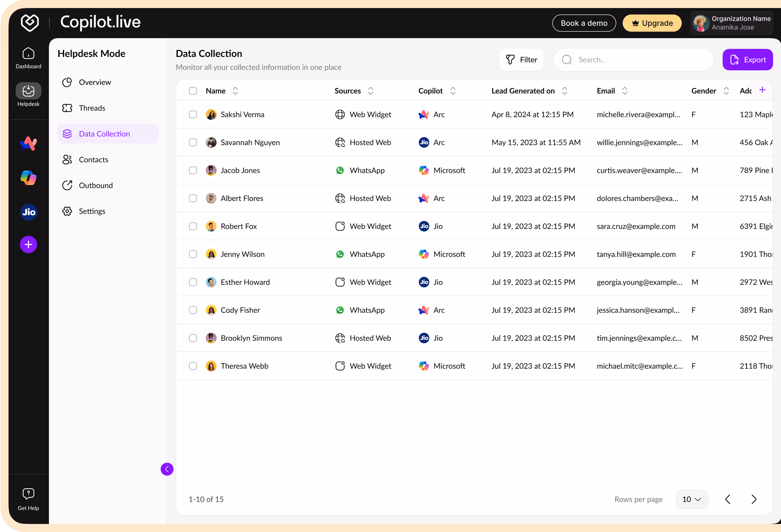The width and height of the screenshot is (781, 532).
Task: Add a column with the plus icon
Action: 762,90
